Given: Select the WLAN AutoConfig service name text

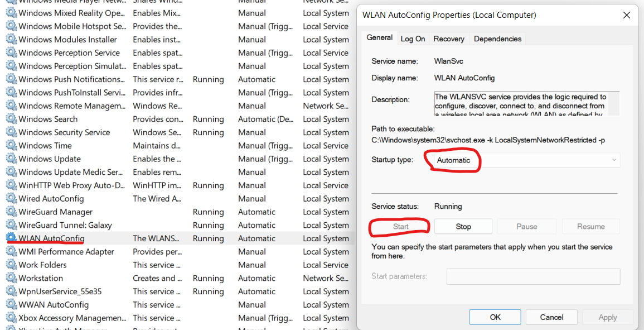Looking at the screenshot, I should pos(51,238).
